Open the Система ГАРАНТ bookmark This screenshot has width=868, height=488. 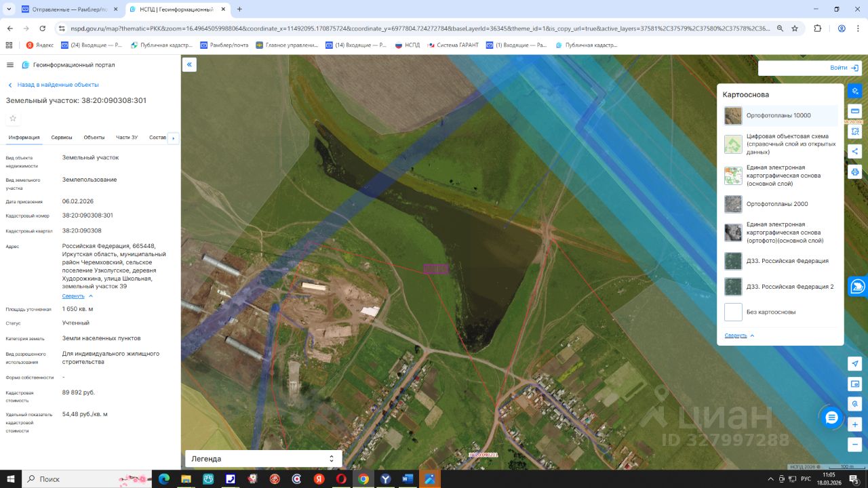(452, 45)
